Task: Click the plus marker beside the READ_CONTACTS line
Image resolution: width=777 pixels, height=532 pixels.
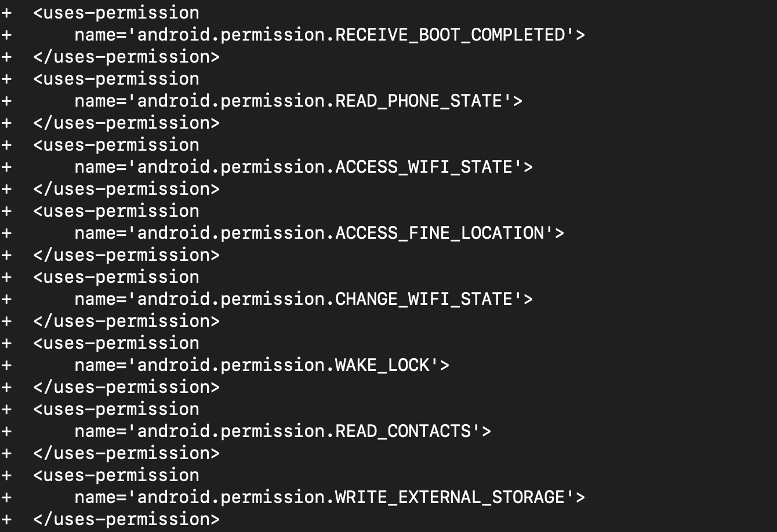Action: coord(6,431)
